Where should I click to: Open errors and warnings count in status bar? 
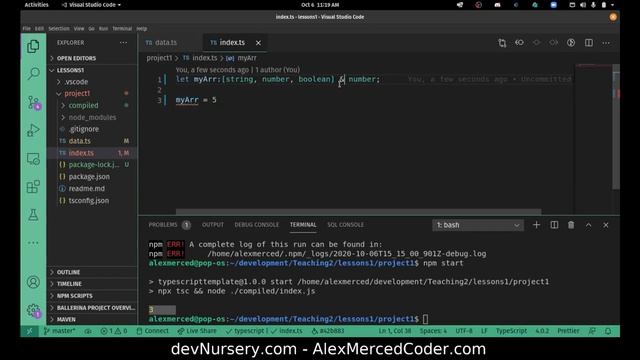(114, 331)
